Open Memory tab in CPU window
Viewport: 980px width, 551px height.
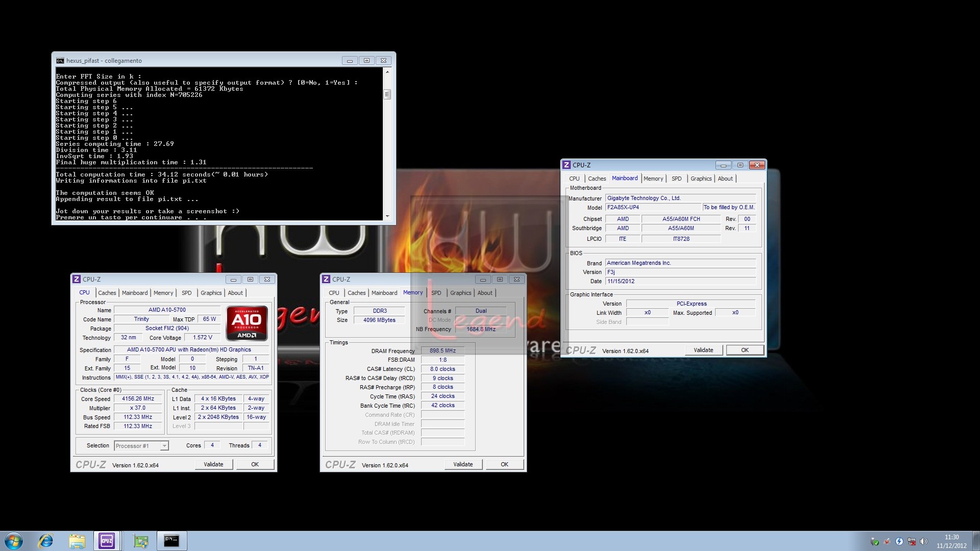(163, 293)
